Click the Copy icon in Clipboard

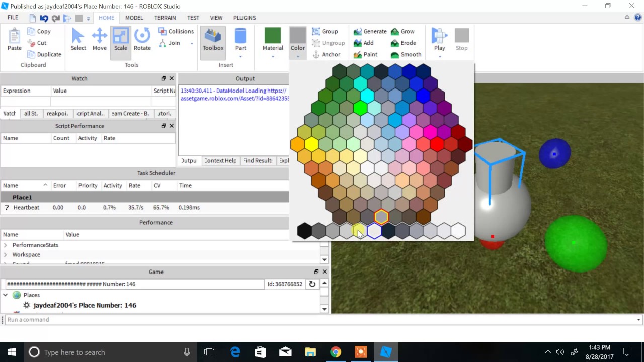[31, 31]
